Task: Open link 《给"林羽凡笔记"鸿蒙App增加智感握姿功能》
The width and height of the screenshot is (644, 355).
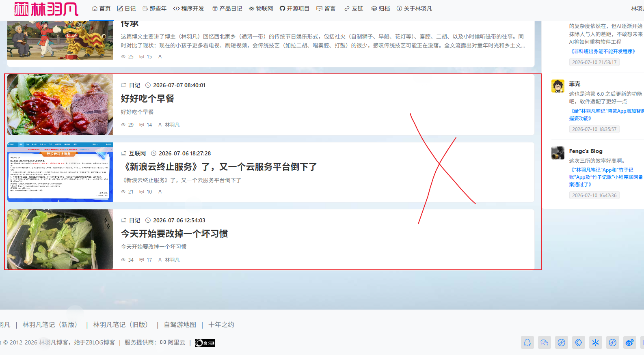Action: [606, 115]
